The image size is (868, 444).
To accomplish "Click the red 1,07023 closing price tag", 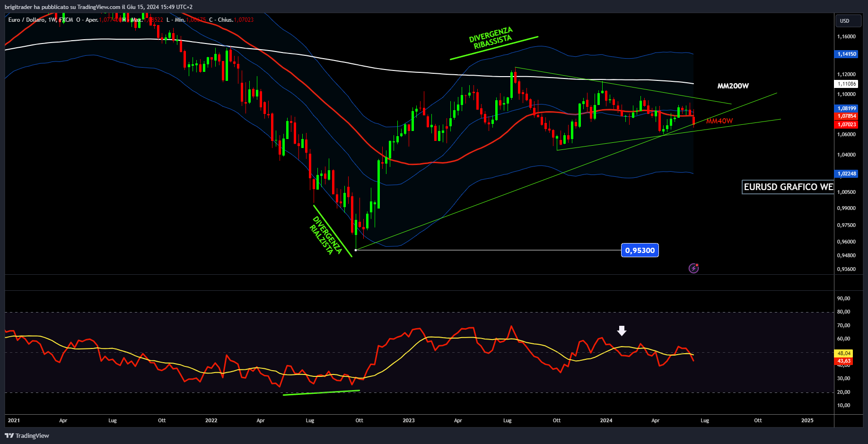I will [847, 125].
